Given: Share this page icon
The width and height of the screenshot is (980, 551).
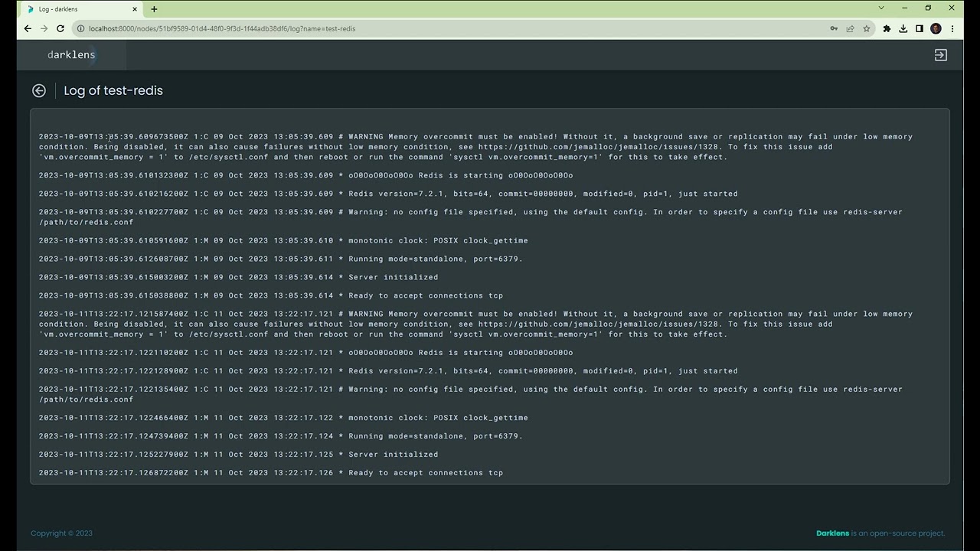Looking at the screenshot, I should pyautogui.click(x=850, y=28).
